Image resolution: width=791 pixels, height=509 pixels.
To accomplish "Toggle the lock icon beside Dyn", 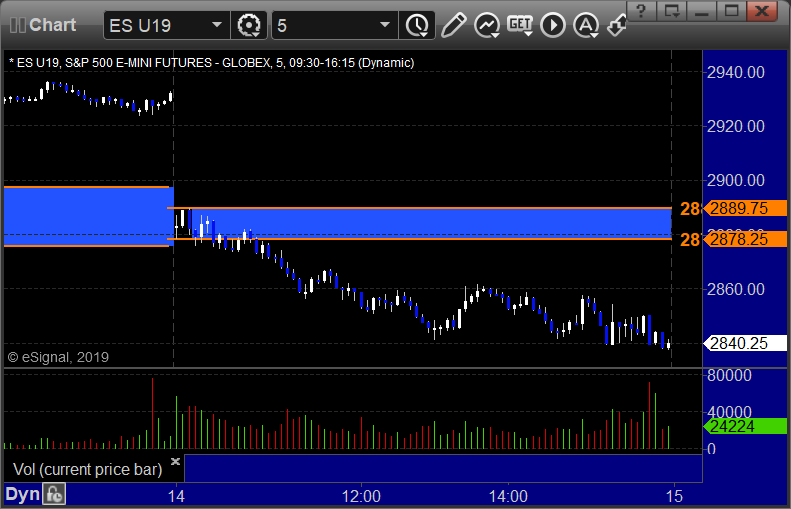I will click(x=54, y=494).
